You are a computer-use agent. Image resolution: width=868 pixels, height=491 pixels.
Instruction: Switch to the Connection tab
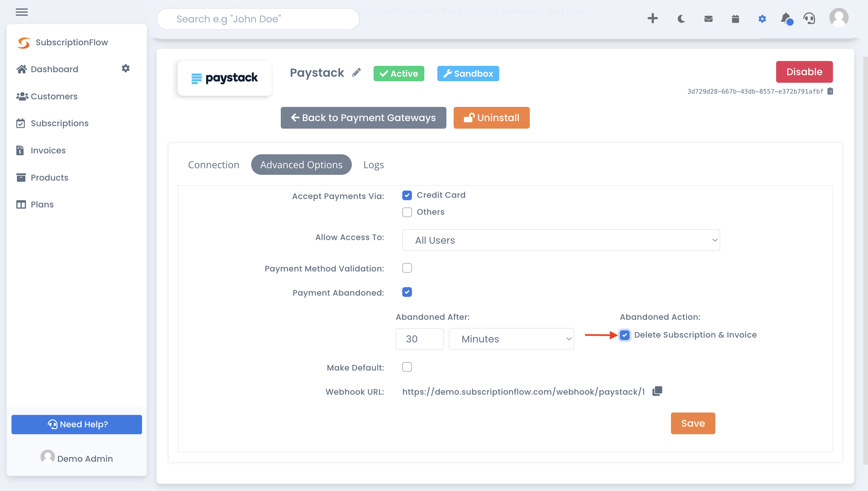(214, 165)
